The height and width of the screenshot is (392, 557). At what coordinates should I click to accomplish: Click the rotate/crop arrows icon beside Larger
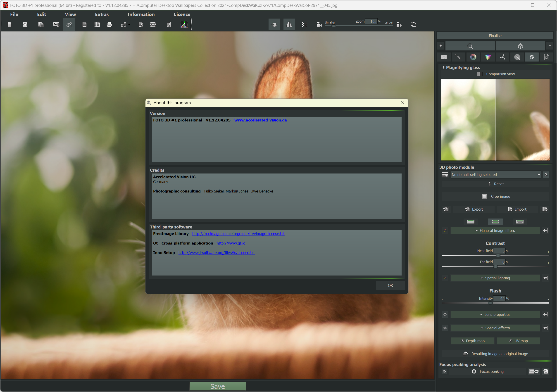[x=414, y=24]
